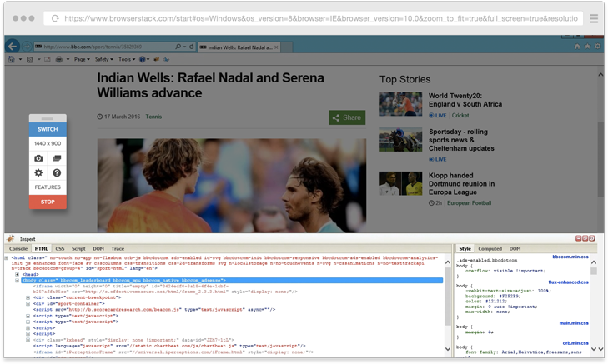The image size is (608, 364).
Task: Expand the sport-container div node
Action: (x=28, y=303)
